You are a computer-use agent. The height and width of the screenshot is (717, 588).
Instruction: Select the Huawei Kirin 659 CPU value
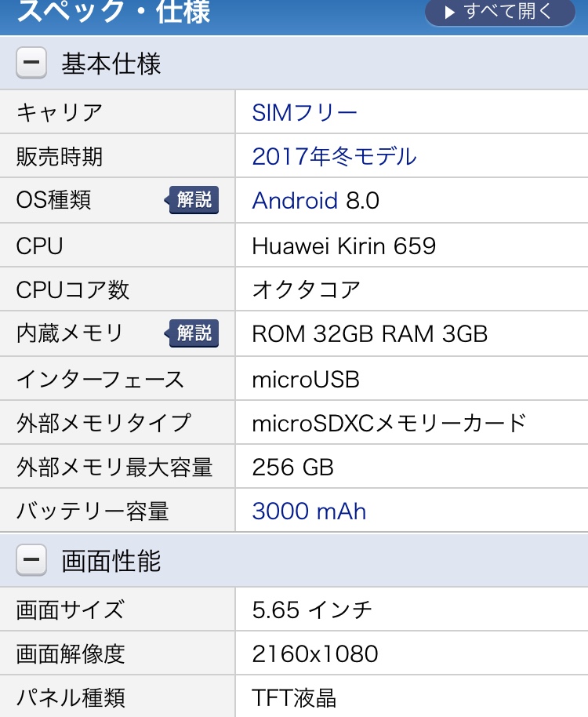point(343,246)
